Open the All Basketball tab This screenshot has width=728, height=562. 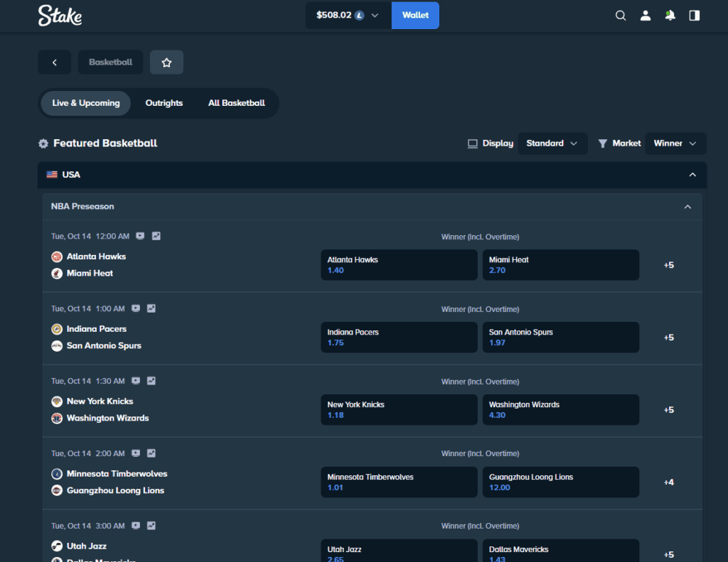(x=236, y=103)
